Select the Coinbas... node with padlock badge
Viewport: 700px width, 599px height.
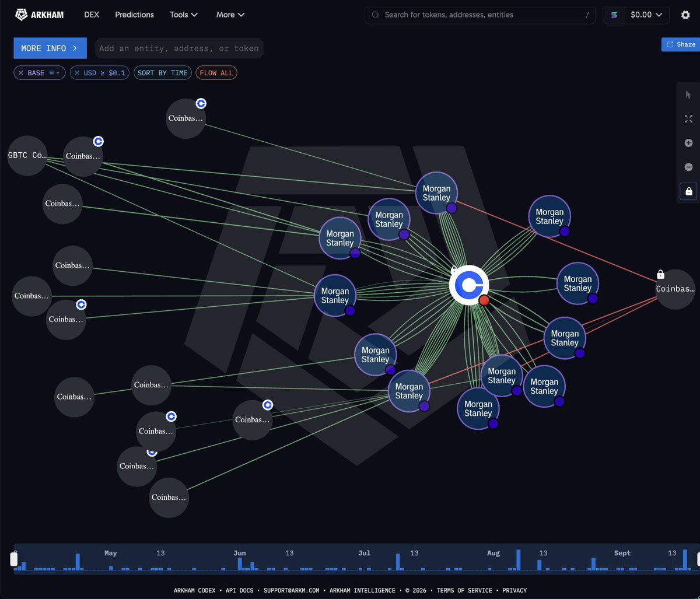675,289
